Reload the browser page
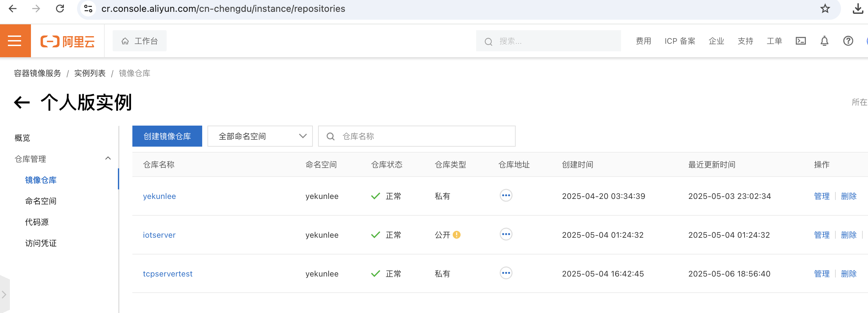 click(x=60, y=9)
